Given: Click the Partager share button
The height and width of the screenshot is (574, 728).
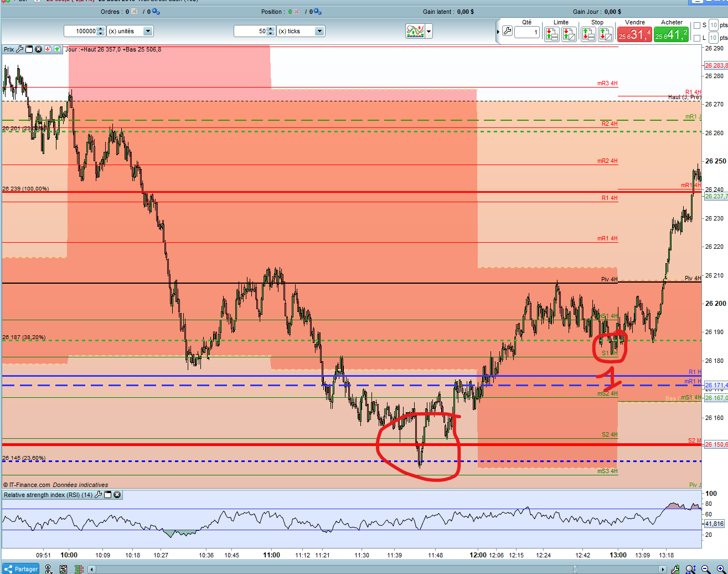Looking at the screenshot, I should (21, 569).
